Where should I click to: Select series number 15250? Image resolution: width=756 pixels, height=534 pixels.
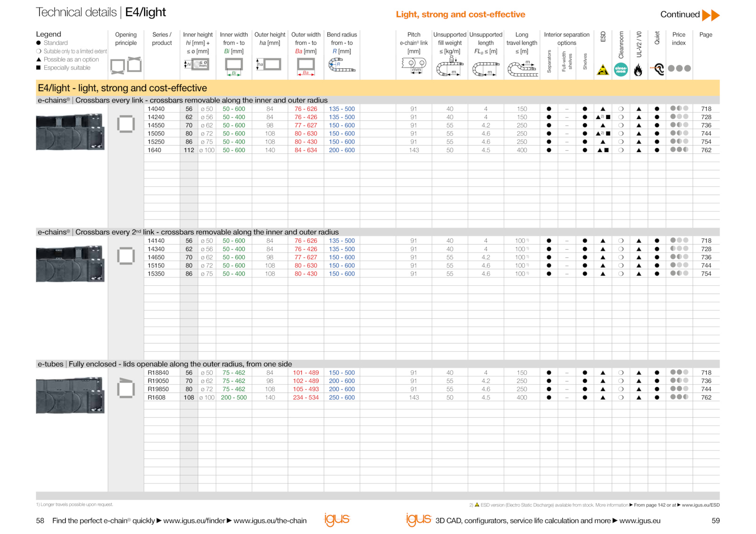(x=156, y=142)
